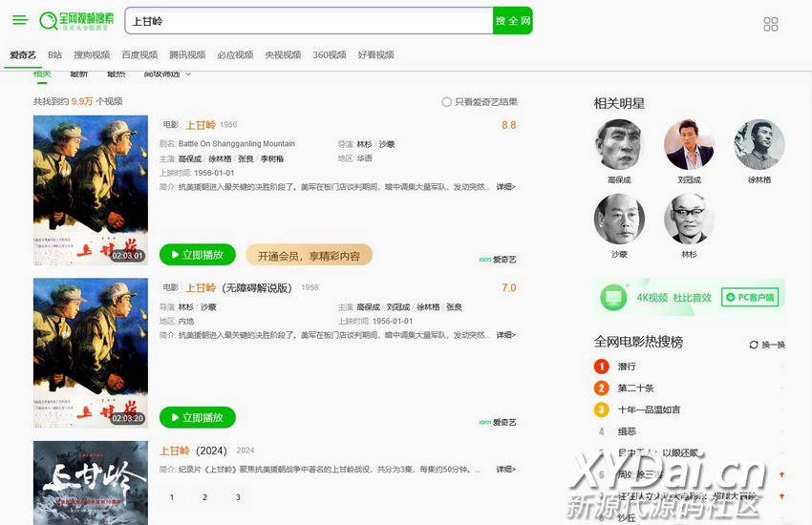Download the PC客户端 client
The height and width of the screenshot is (525, 812).
click(749, 298)
